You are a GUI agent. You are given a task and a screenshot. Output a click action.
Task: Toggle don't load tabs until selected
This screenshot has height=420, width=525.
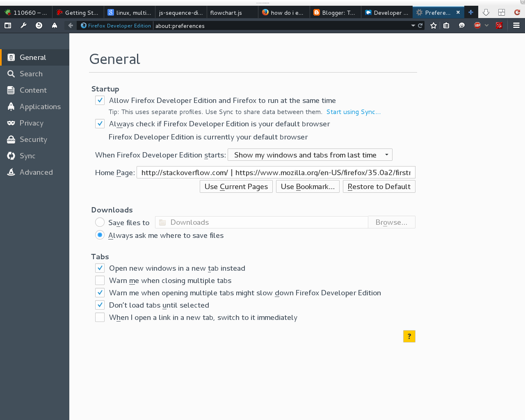point(100,305)
